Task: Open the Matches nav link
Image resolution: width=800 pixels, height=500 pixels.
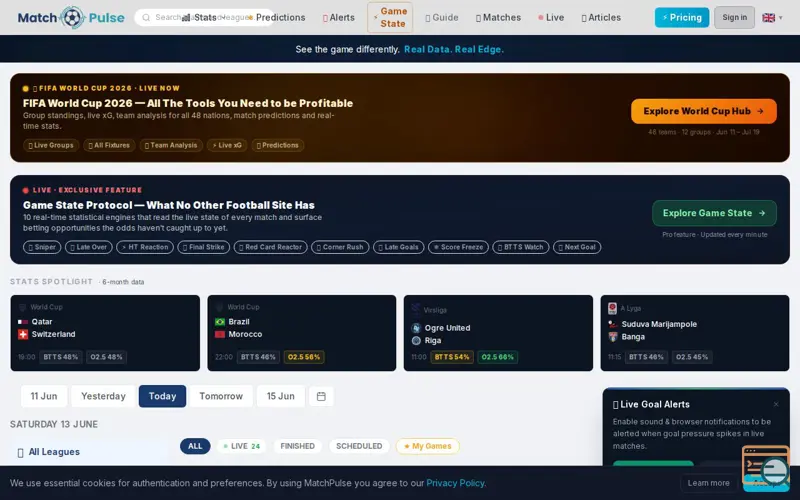Action: coord(498,18)
